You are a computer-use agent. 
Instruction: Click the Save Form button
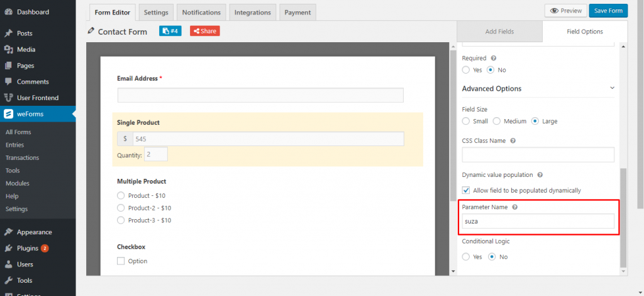(x=608, y=11)
